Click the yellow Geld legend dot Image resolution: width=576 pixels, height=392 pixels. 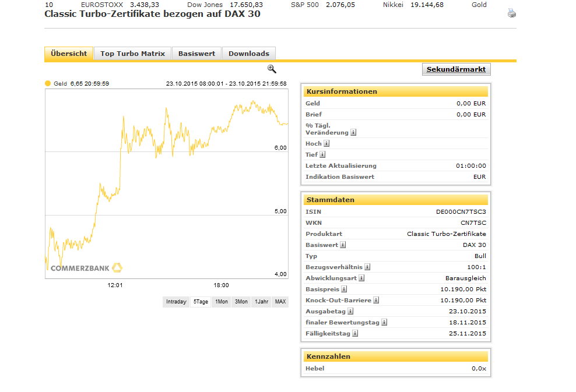click(48, 83)
